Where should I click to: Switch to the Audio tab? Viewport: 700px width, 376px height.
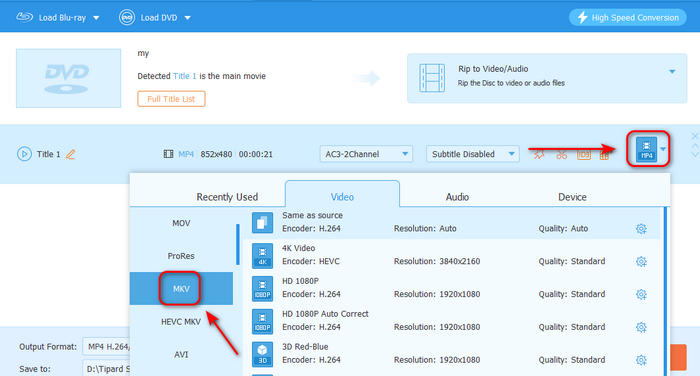(457, 196)
